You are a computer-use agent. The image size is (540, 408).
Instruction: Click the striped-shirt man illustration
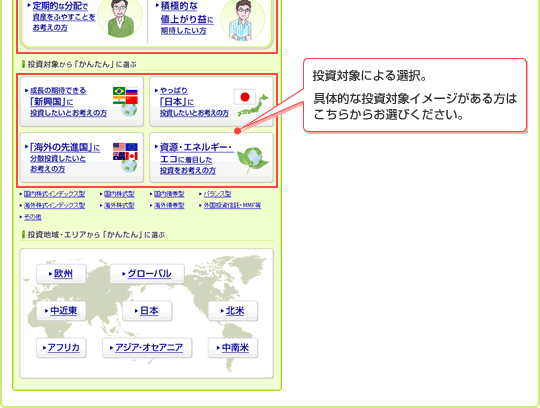(243, 20)
